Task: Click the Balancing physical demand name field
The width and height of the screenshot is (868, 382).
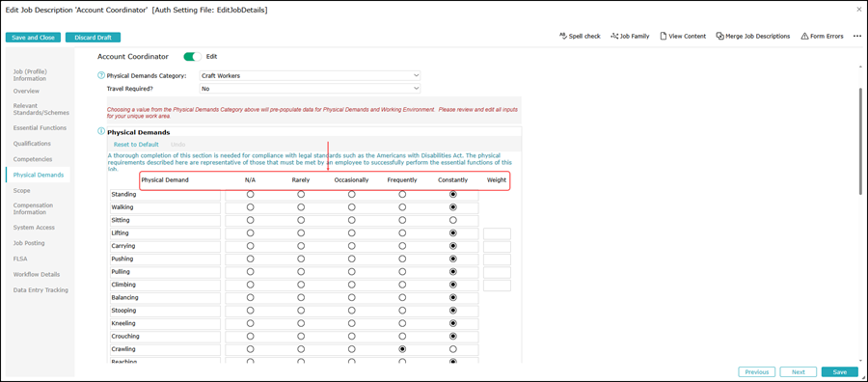Action: click(165, 298)
